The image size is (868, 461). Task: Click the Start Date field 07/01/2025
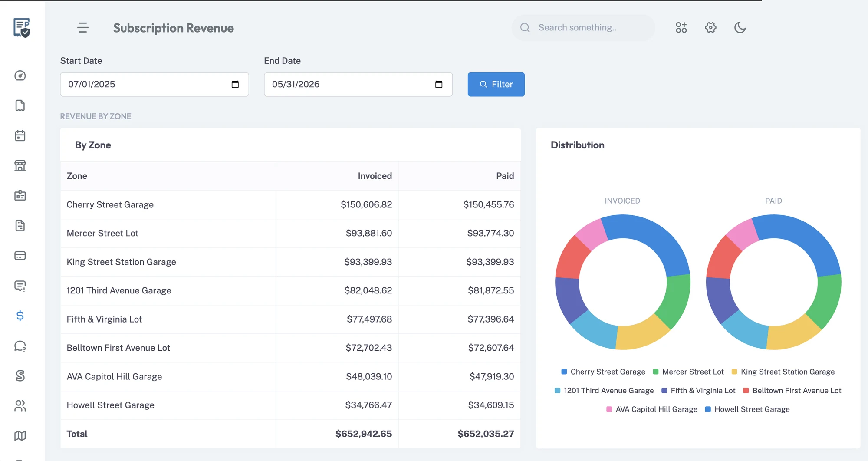[x=154, y=84]
